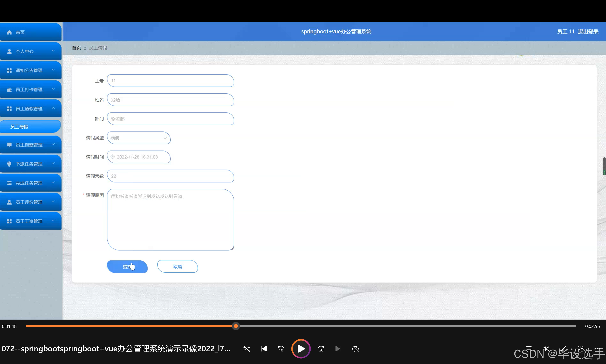This screenshot has height=364, width=606.
Task: Click the grid icon beside 通知公告管理
Action: (9, 70)
